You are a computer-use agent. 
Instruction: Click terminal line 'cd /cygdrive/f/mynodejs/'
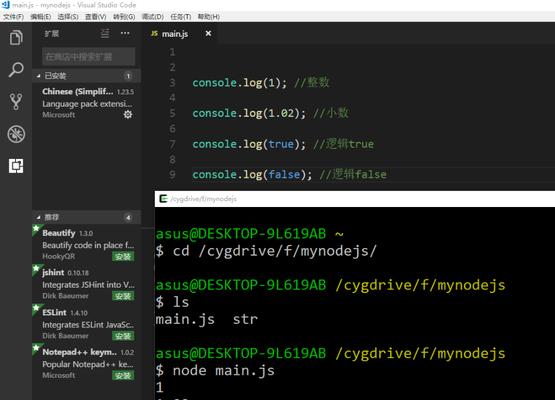pos(266,251)
